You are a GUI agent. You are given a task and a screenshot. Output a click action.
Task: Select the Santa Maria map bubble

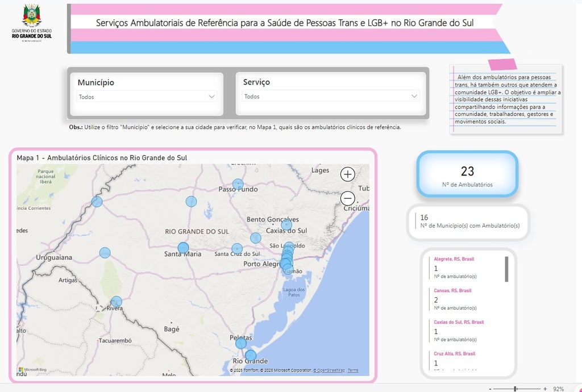[x=183, y=248]
